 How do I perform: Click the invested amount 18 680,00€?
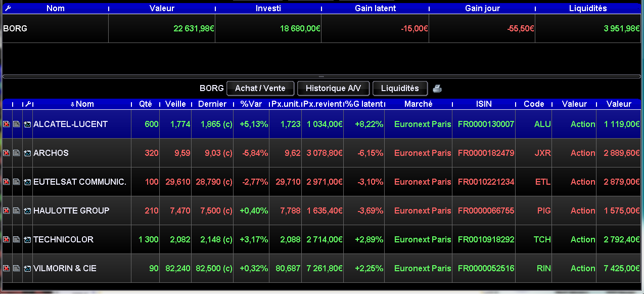pyautogui.click(x=300, y=28)
